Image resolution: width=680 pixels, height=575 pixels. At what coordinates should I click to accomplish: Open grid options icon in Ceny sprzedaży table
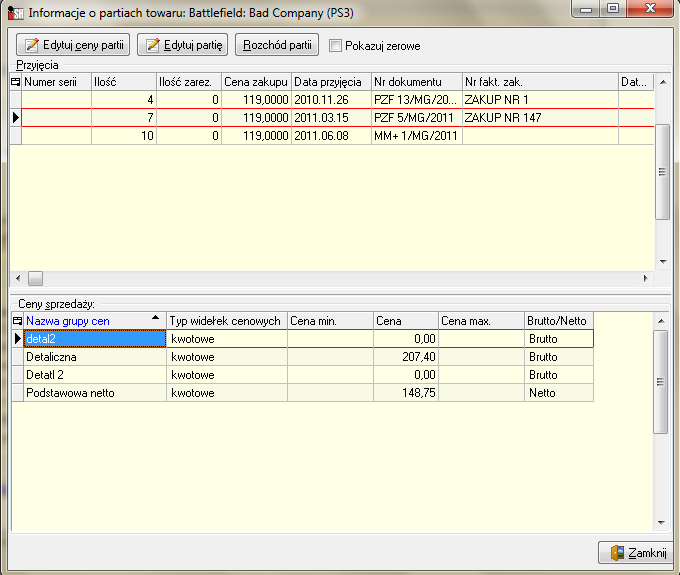pos(17,321)
